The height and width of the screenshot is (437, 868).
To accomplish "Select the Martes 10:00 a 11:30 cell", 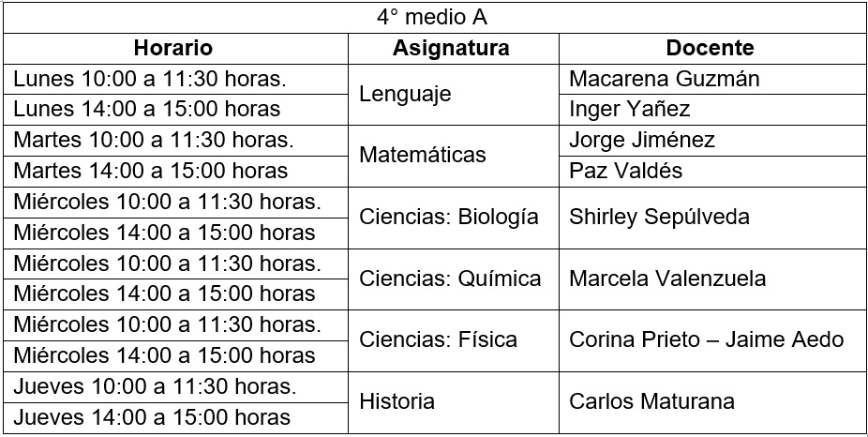I will click(154, 141).
